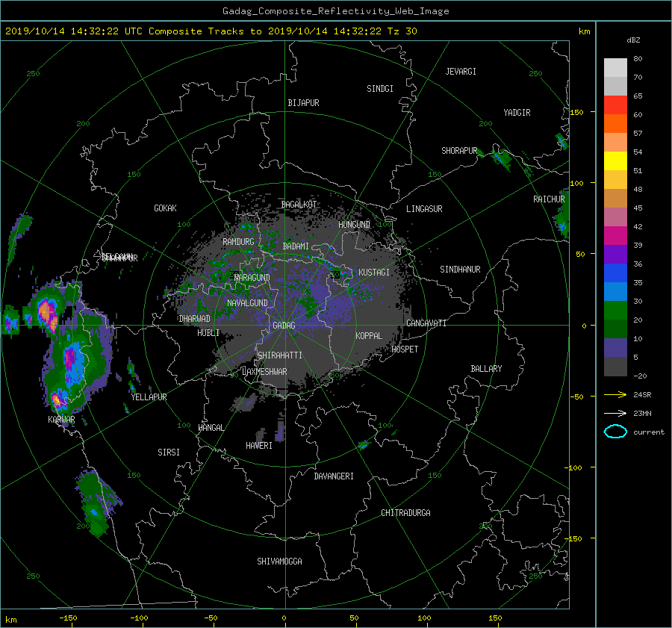Click the LAXMESHWAR label
The height and width of the screenshot is (628, 672).
(x=264, y=372)
